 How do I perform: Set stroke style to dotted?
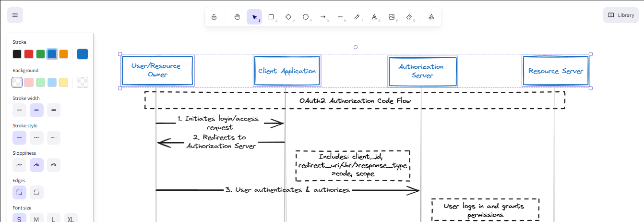pyautogui.click(x=54, y=137)
